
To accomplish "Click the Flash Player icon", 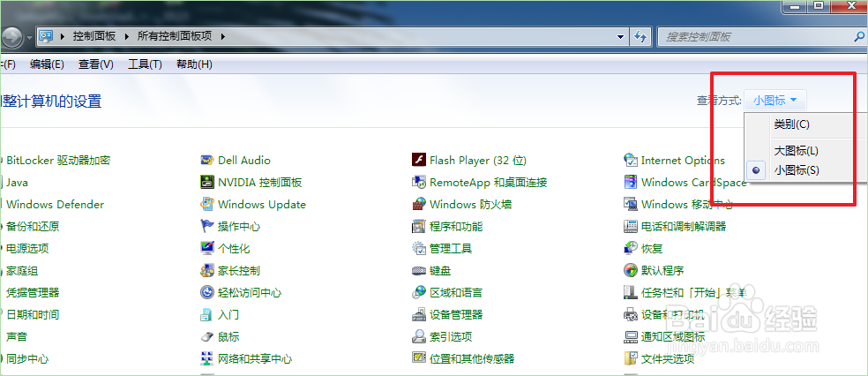I will [418, 160].
